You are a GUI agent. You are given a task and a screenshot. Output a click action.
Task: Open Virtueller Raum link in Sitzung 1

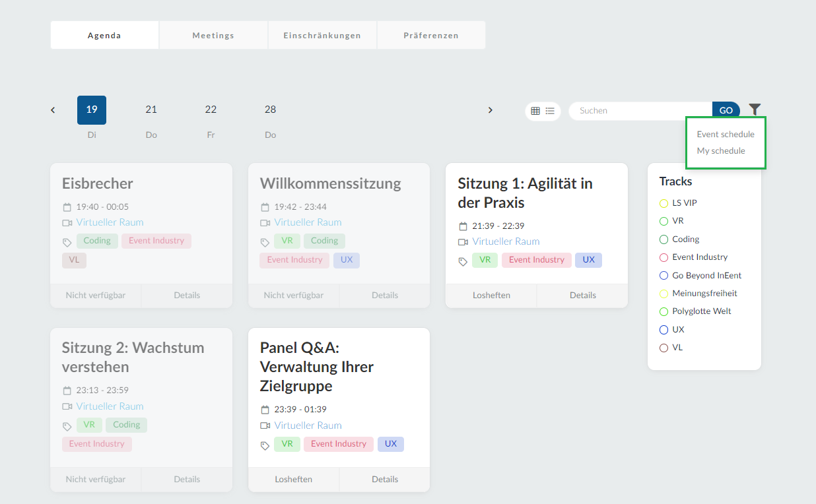click(x=506, y=241)
